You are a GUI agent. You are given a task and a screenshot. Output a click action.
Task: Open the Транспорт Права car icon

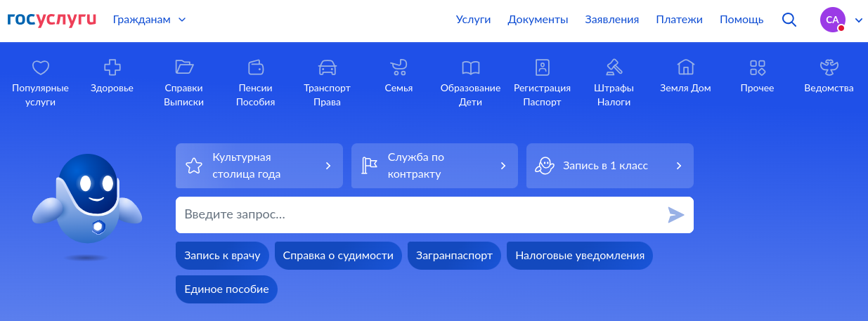[x=327, y=67]
